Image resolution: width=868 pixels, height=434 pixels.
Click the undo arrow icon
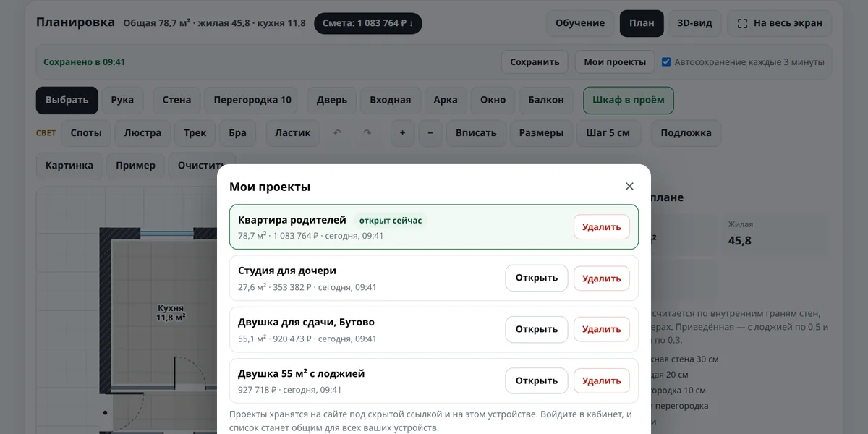point(336,133)
